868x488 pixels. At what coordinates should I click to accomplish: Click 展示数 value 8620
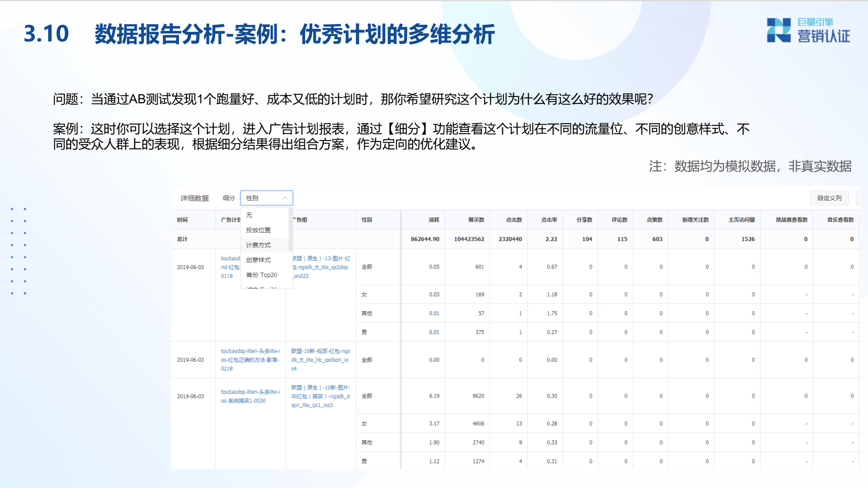[478, 396]
